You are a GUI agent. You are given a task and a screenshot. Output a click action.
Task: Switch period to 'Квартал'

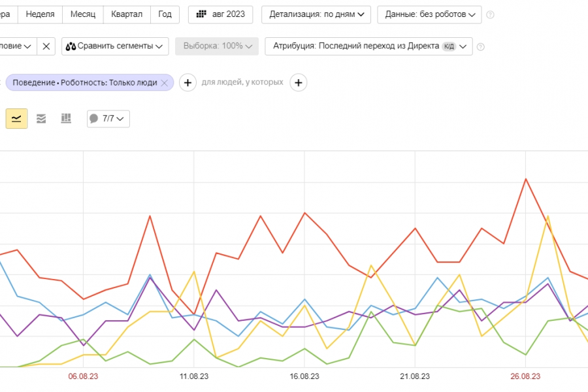tap(127, 14)
